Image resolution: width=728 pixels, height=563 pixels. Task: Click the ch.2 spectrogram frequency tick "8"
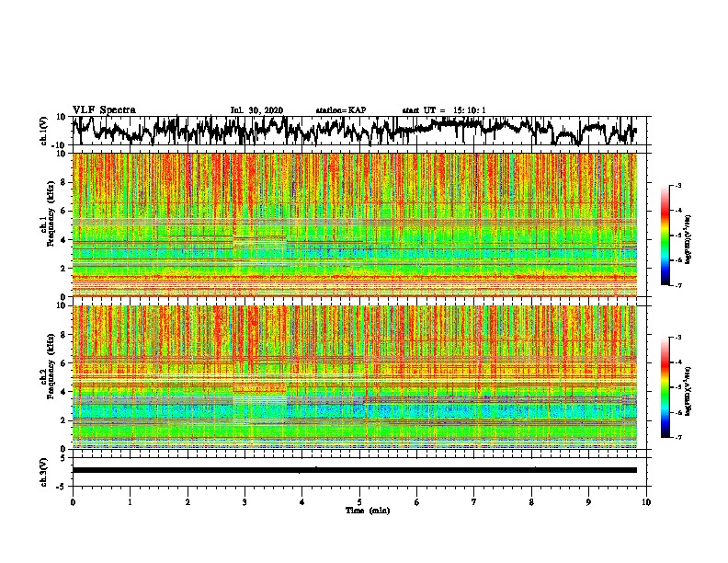coord(65,335)
